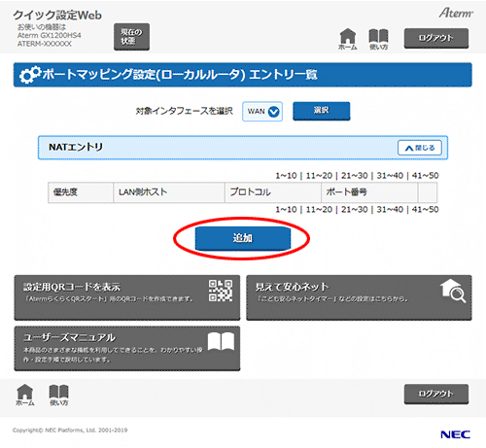
Task: Click the クイック設定Web title
Action: (x=57, y=16)
